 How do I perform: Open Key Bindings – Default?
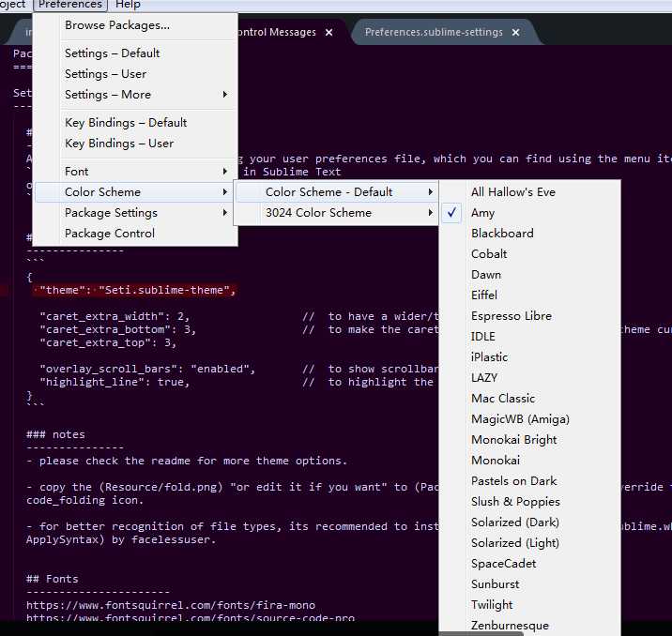coord(135,123)
